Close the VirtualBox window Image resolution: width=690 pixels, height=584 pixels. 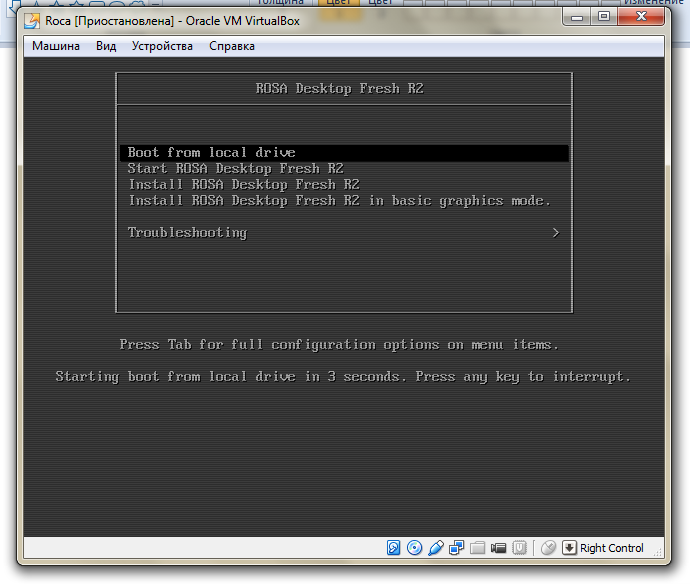tap(641, 17)
